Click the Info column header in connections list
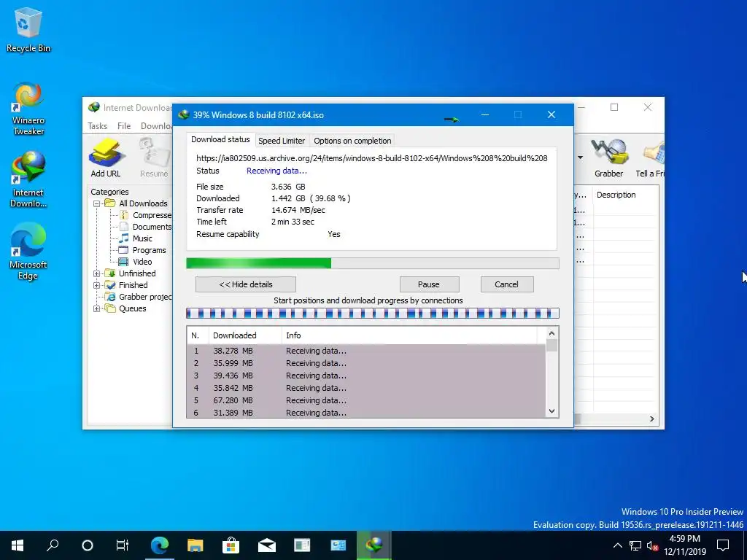Viewport: 747px width, 560px height. 409,335
